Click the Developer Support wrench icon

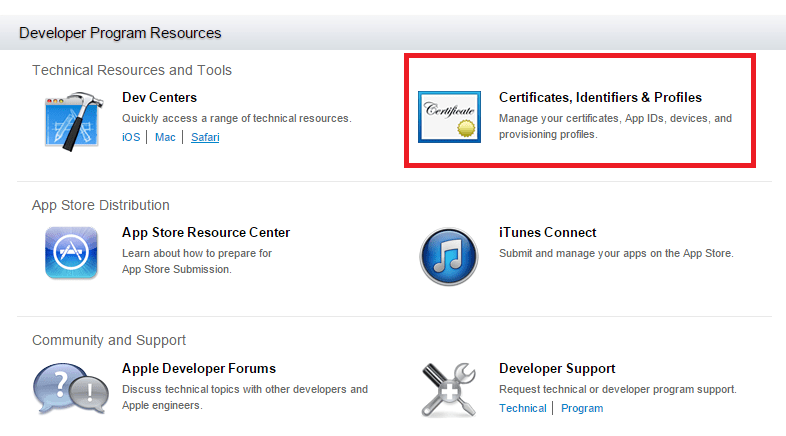(x=449, y=388)
